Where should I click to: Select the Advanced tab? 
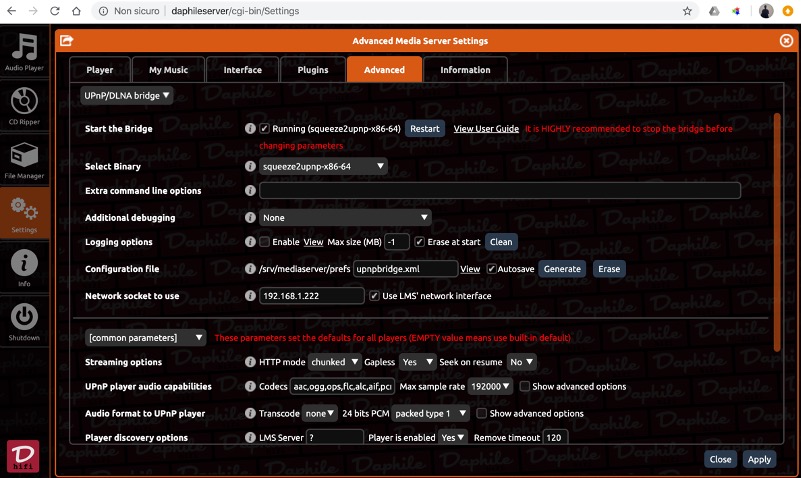(x=384, y=69)
